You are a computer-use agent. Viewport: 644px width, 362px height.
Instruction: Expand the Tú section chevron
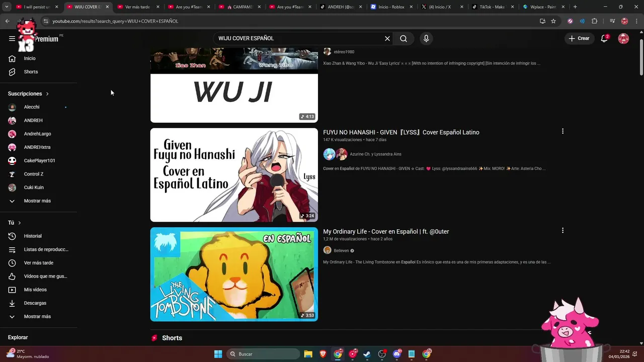(20, 223)
